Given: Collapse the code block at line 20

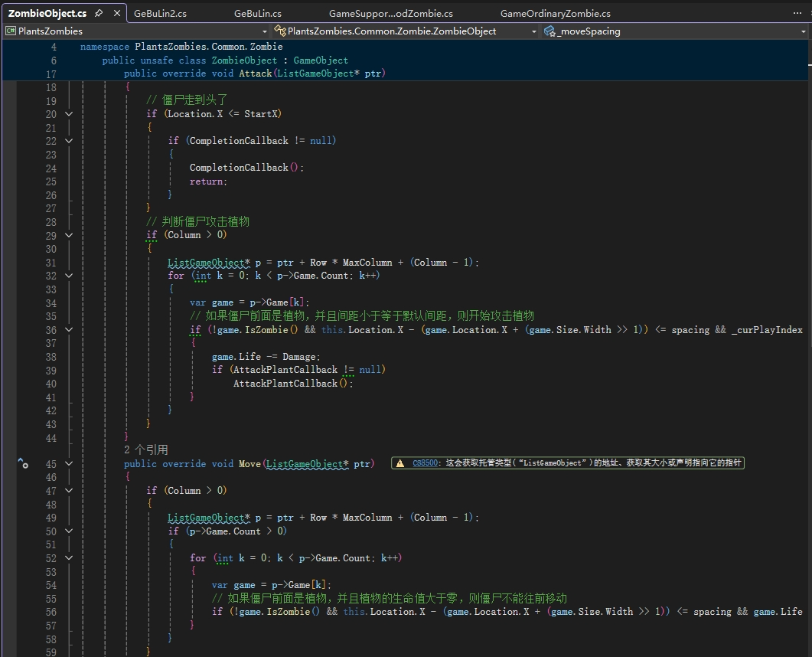Looking at the screenshot, I should coord(69,114).
